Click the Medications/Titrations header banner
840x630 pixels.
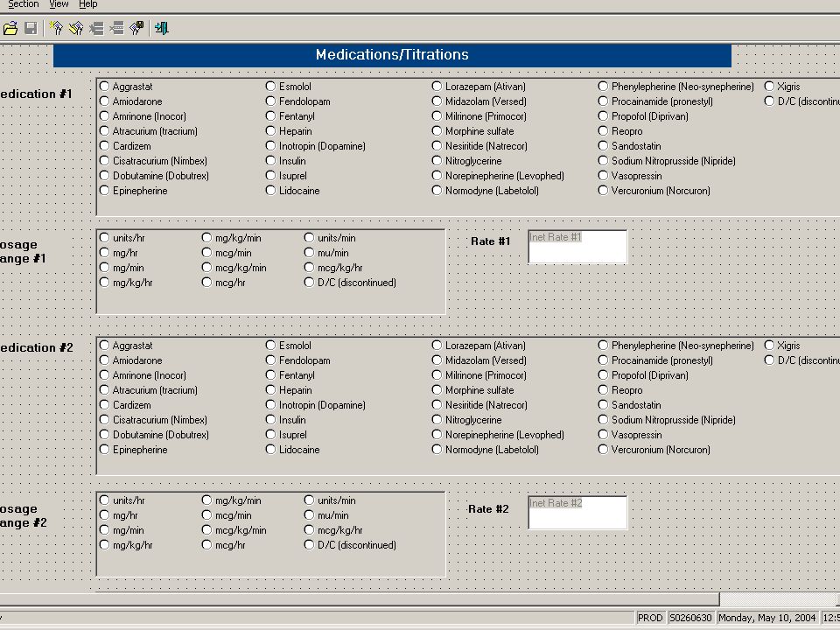point(392,55)
